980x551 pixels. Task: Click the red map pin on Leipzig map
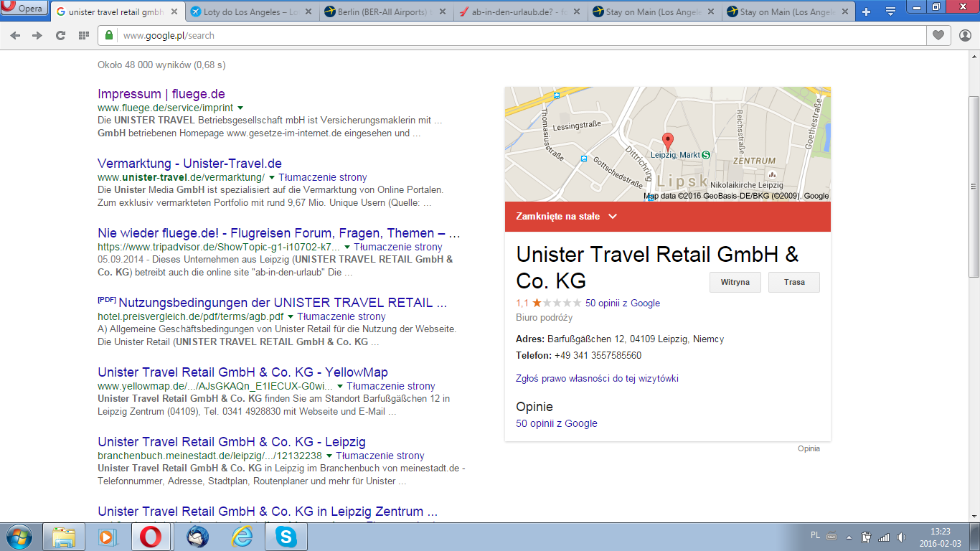pos(668,142)
